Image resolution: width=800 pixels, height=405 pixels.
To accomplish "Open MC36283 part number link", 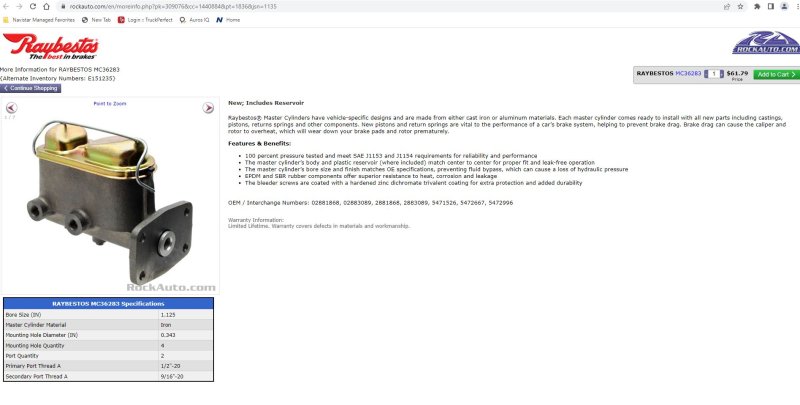I will pos(688,73).
